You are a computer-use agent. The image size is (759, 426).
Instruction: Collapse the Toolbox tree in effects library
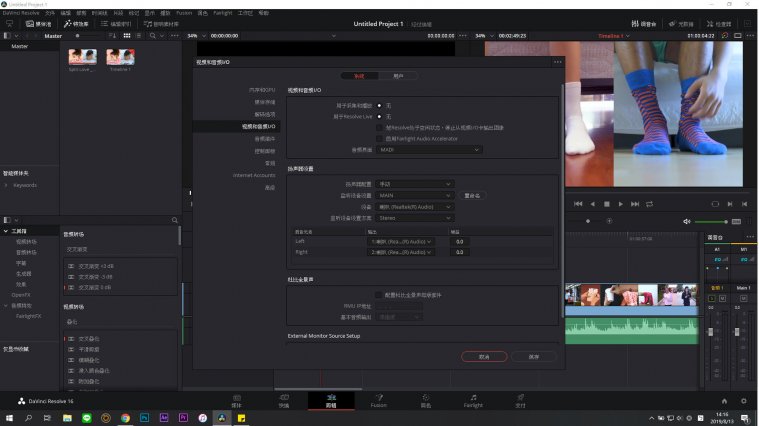click(6, 231)
